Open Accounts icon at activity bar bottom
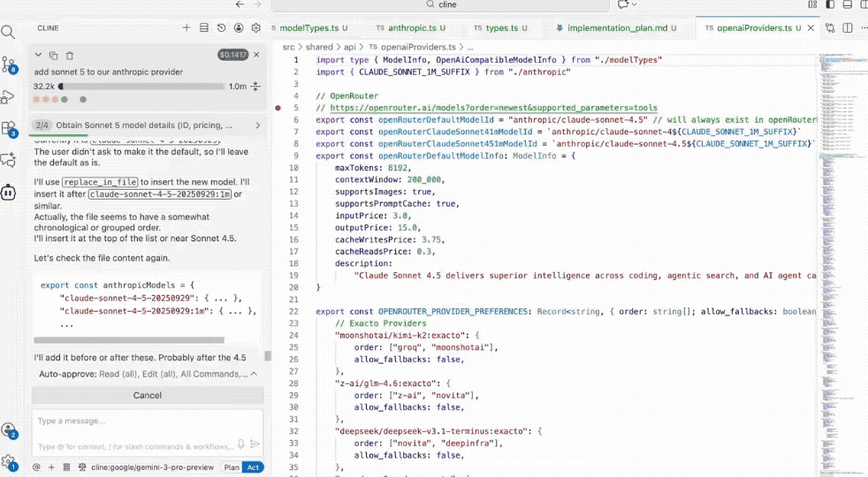 [9, 430]
